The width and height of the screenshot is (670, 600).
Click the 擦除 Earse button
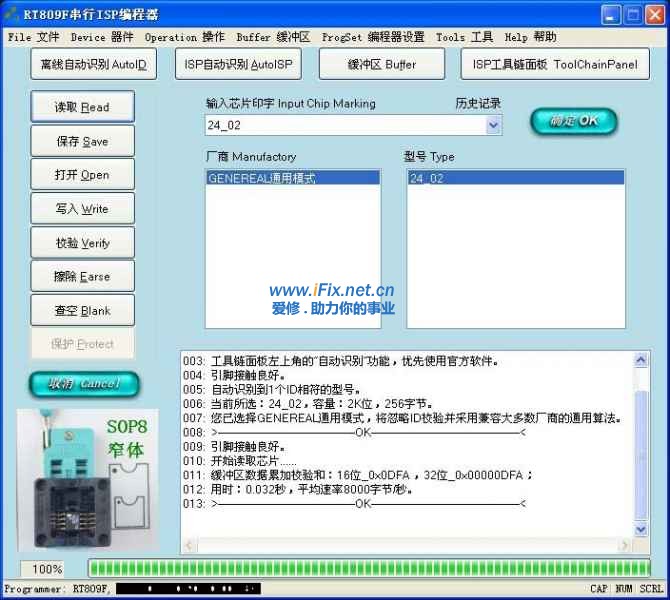[x=82, y=276]
